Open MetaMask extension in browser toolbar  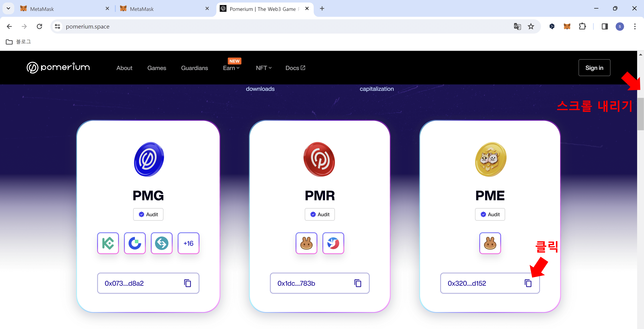567,27
